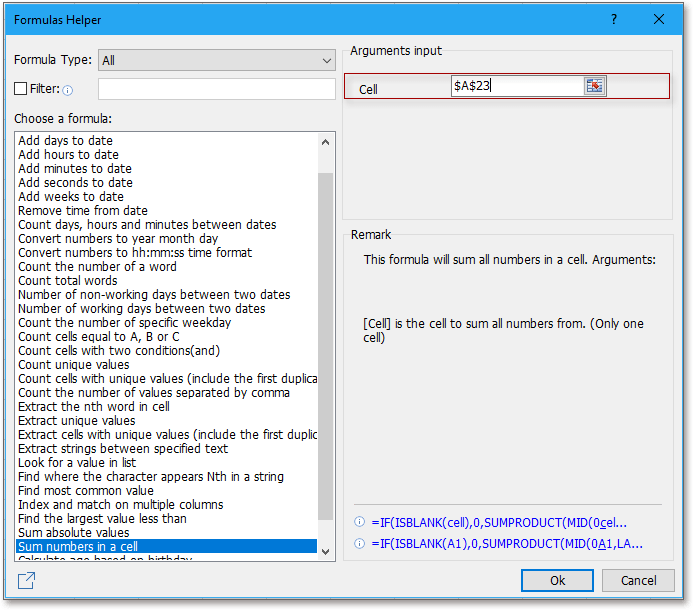Click the question mark help icon in title bar
The width and height of the screenshot is (693, 610).
click(613, 19)
